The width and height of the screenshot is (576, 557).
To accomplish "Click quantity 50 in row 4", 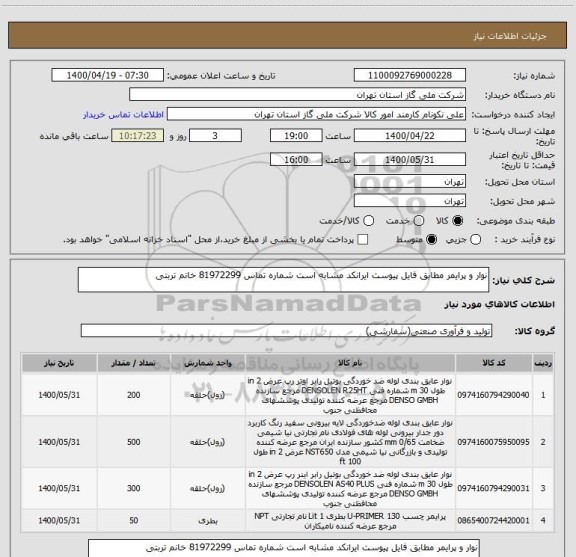I will click(x=134, y=521).
